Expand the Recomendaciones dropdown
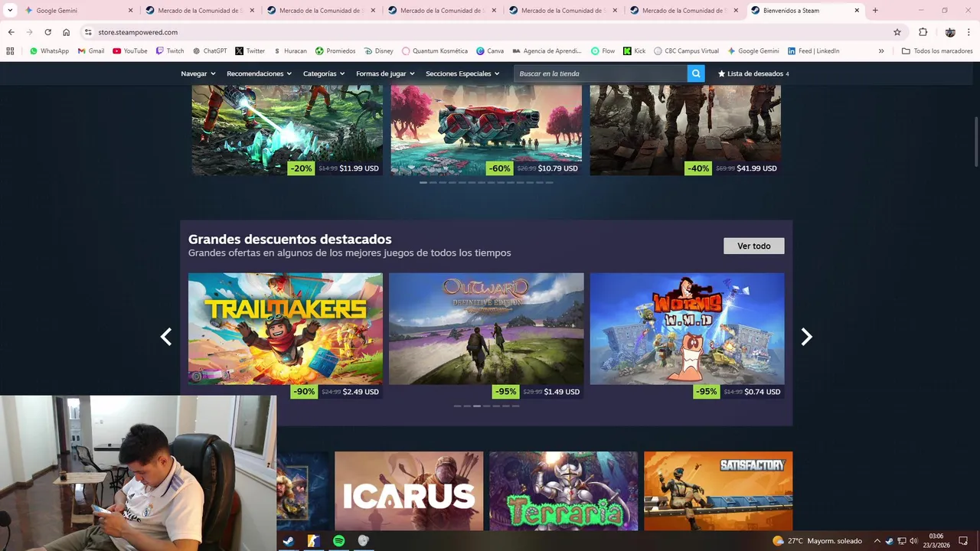 click(260, 73)
